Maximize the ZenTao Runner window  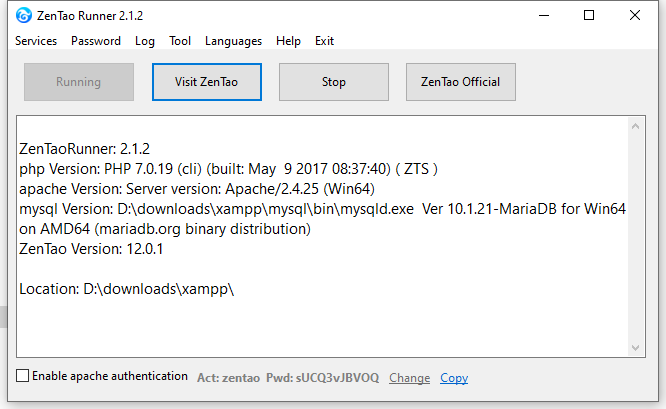(589, 15)
